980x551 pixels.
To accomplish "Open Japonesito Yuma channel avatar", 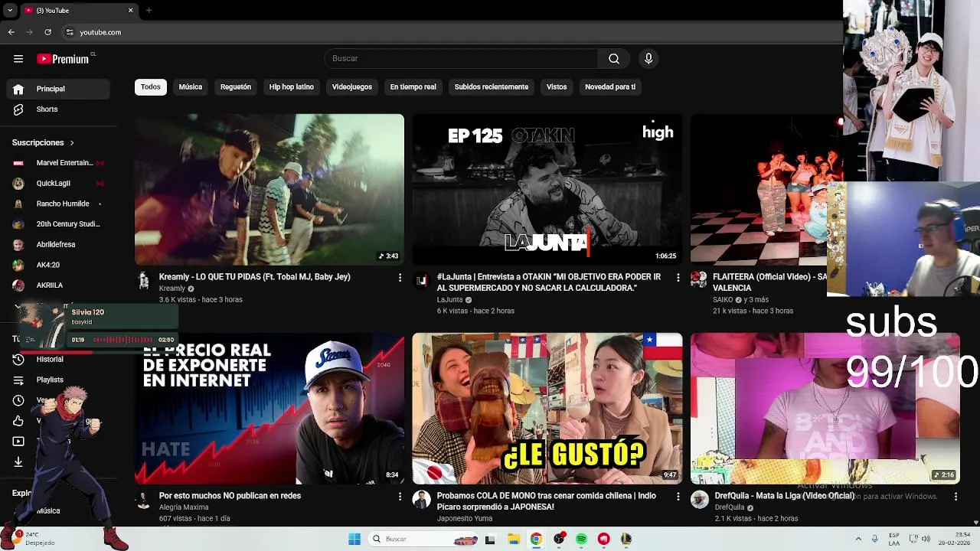I will tap(421, 499).
